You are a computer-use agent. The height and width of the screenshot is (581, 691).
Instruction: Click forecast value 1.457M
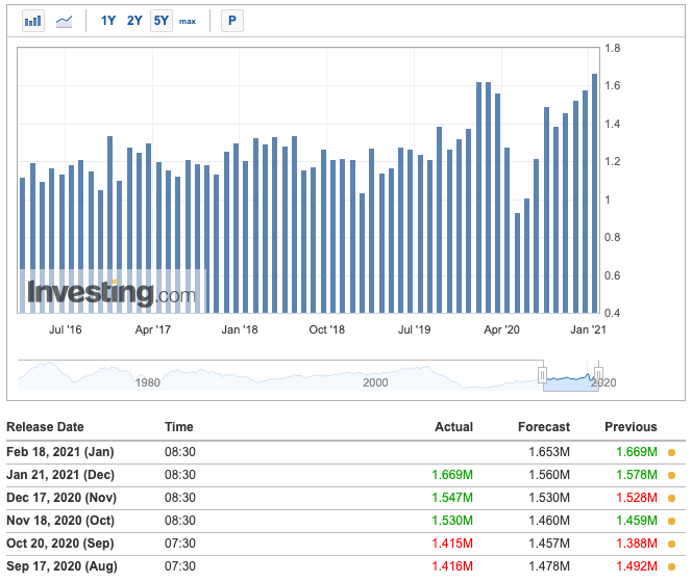(x=549, y=544)
